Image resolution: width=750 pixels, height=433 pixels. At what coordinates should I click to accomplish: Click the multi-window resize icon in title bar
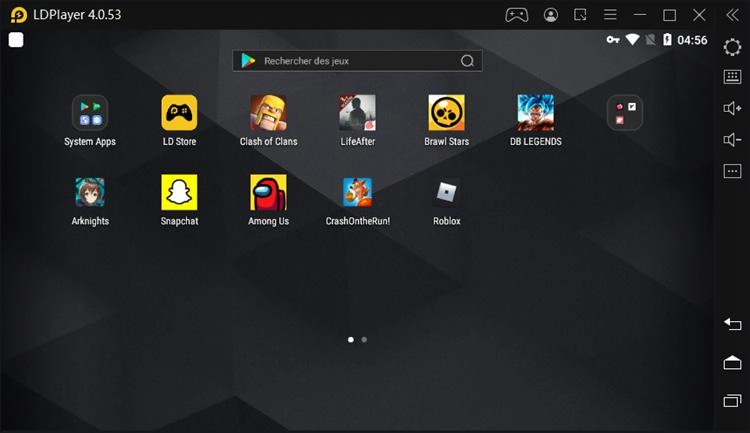(x=580, y=15)
